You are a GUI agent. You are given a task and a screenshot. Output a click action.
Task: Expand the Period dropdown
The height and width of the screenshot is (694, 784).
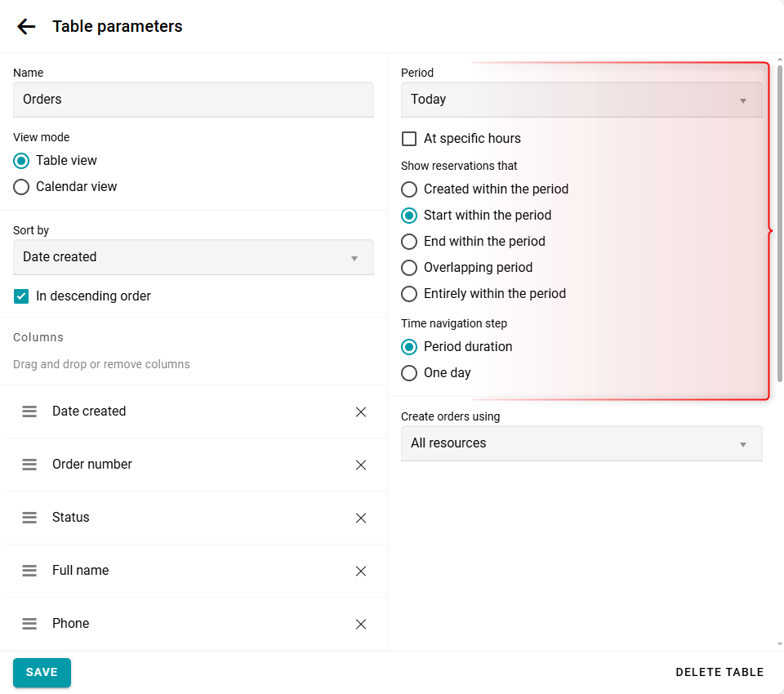pyautogui.click(x=581, y=100)
